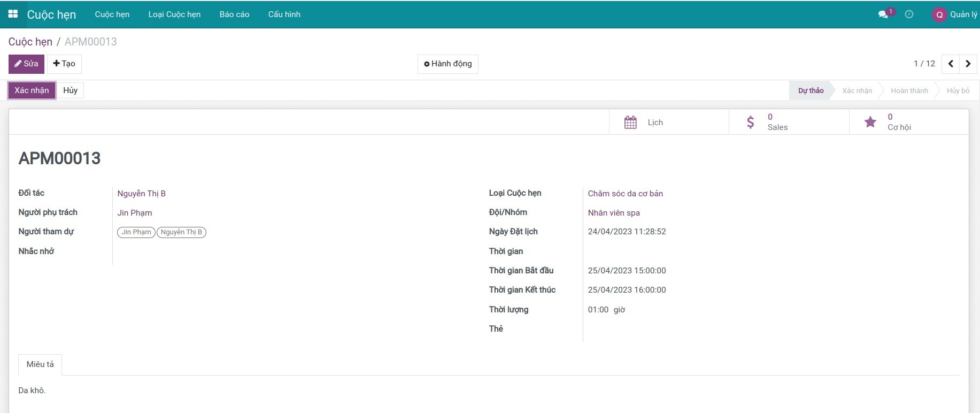Click the Quản lý user avatar

coord(939,15)
